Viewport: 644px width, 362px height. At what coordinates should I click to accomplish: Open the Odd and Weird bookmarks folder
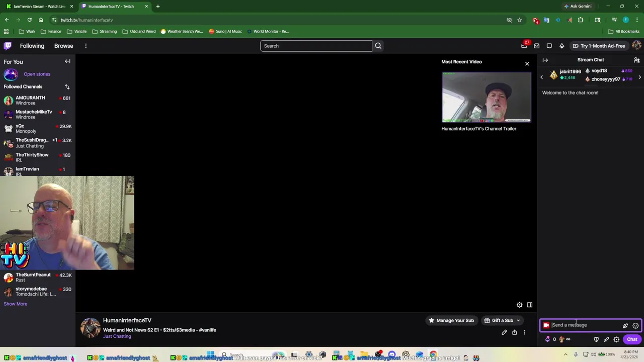(139, 31)
